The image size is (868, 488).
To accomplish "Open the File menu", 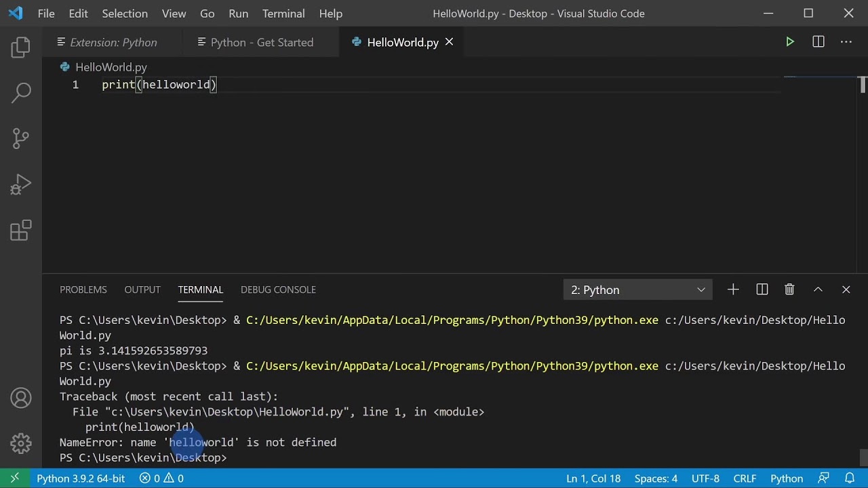I will (46, 14).
